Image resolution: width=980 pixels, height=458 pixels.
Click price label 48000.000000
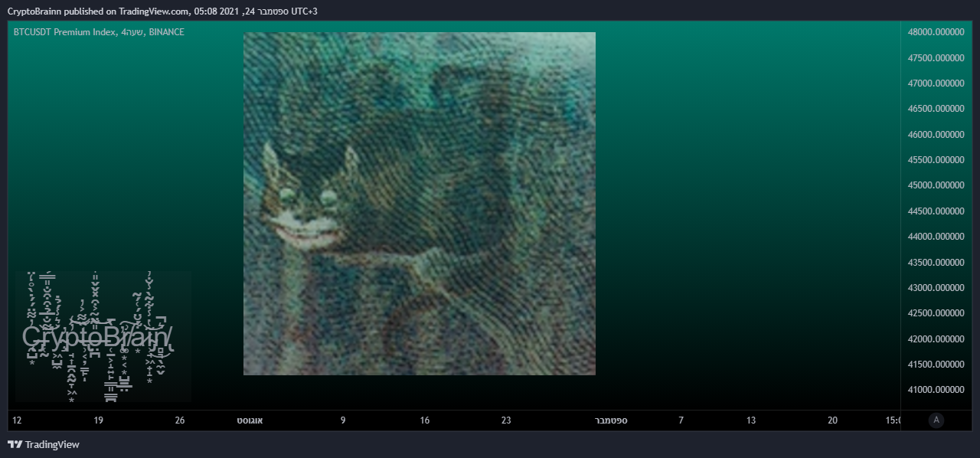pyautogui.click(x=936, y=32)
